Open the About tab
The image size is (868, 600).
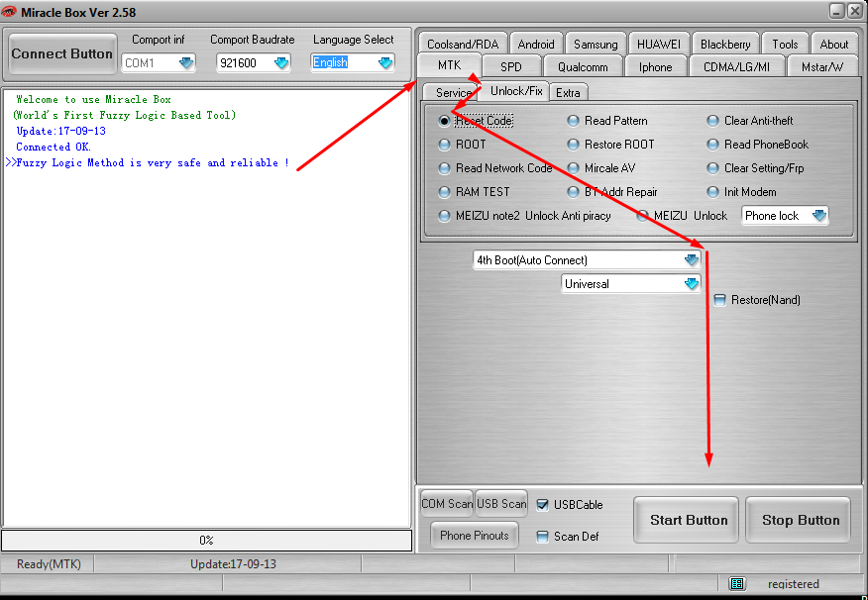(x=833, y=44)
